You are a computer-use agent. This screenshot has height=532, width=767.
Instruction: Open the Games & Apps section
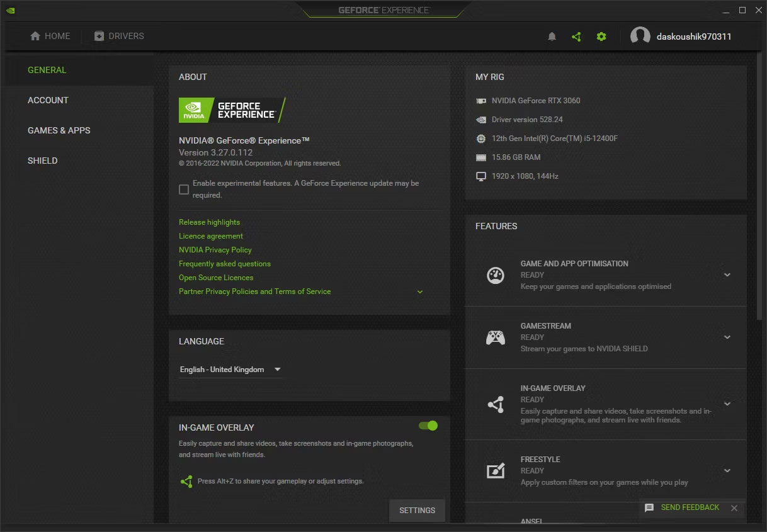pyautogui.click(x=79, y=130)
